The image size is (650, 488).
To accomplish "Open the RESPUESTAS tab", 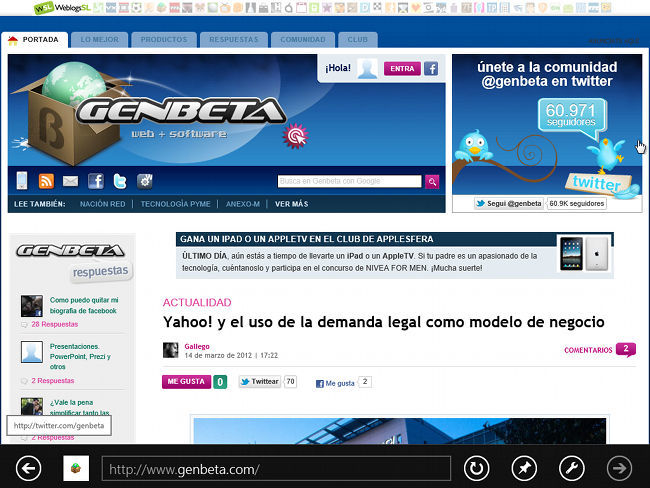I will (233, 40).
